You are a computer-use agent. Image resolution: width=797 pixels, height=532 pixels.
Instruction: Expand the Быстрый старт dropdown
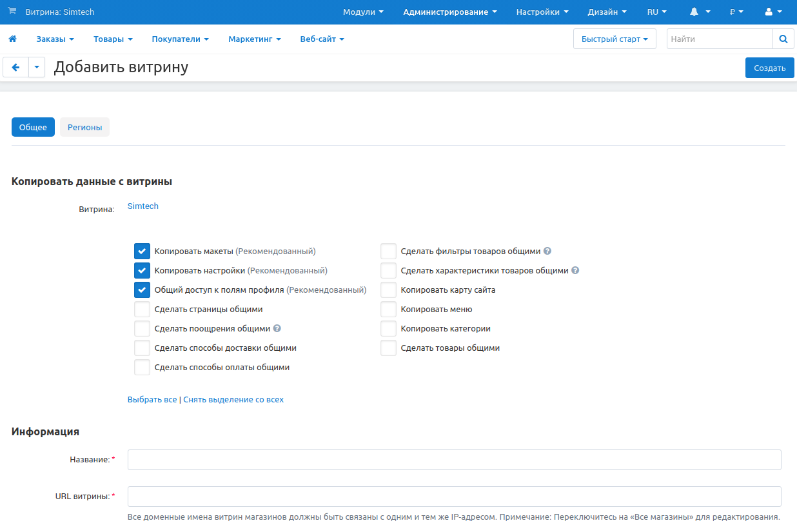[x=614, y=39]
